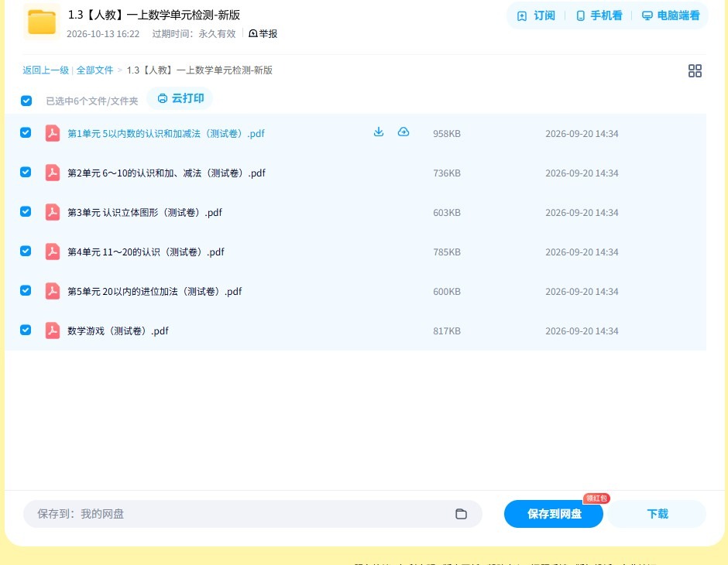The height and width of the screenshot is (565, 728).
Task: Click the 603KB size value
Action: [447, 212]
